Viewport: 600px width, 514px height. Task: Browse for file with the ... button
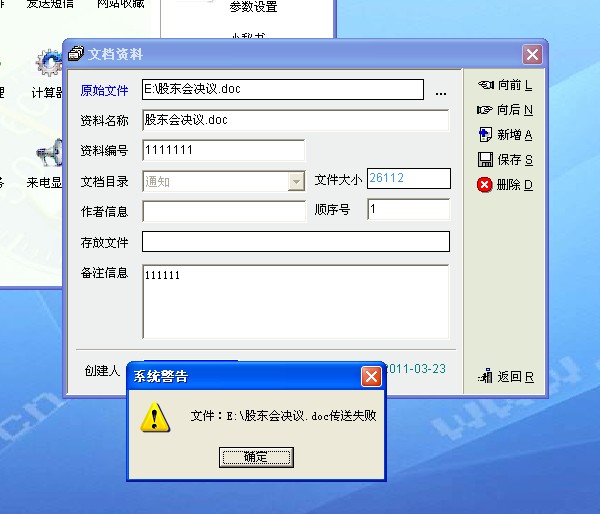(x=441, y=93)
